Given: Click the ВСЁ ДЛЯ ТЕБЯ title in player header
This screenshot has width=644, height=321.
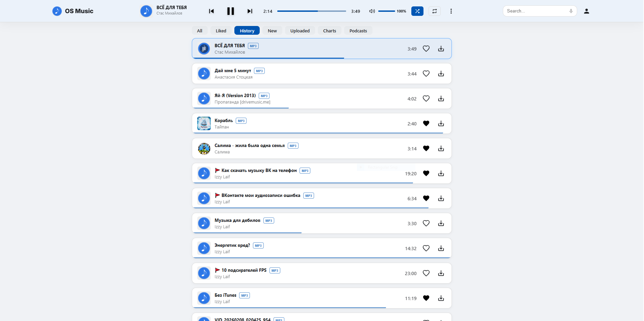Looking at the screenshot, I should [x=172, y=7].
